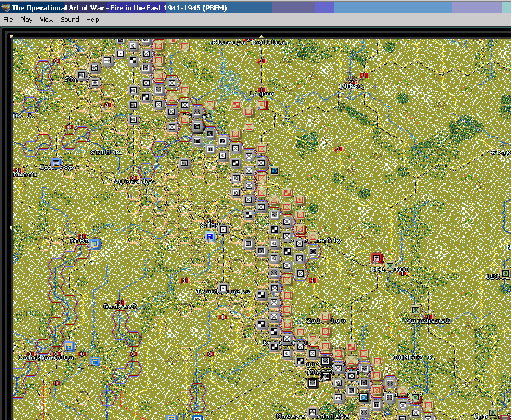This screenshot has height=420, width=512.
Task: Click the map's left edge scroll arrow
Action: [x=12, y=228]
